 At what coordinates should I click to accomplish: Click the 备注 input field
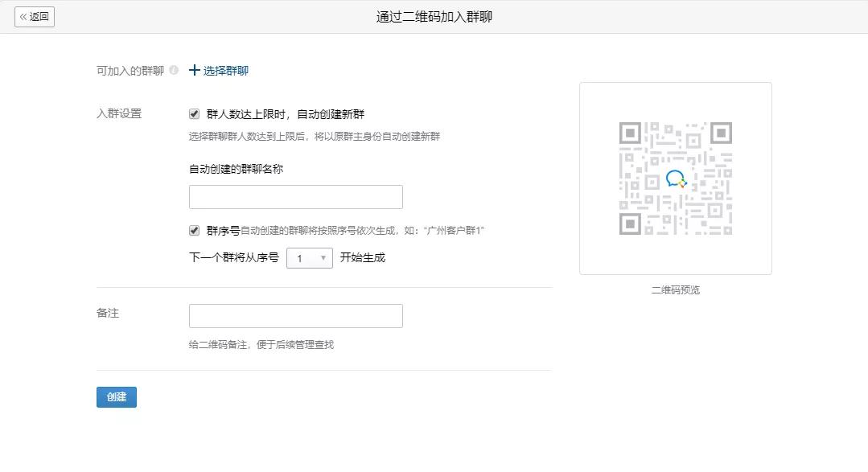tap(295, 315)
